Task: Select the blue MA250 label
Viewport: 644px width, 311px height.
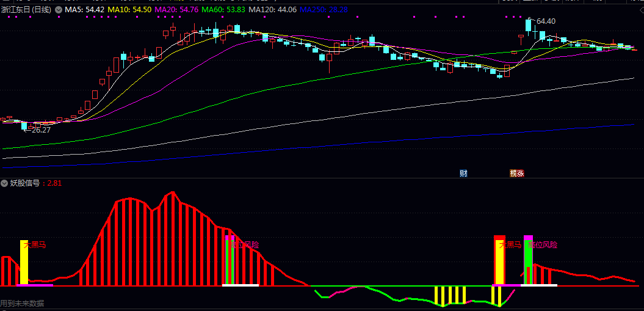Action: [324, 9]
